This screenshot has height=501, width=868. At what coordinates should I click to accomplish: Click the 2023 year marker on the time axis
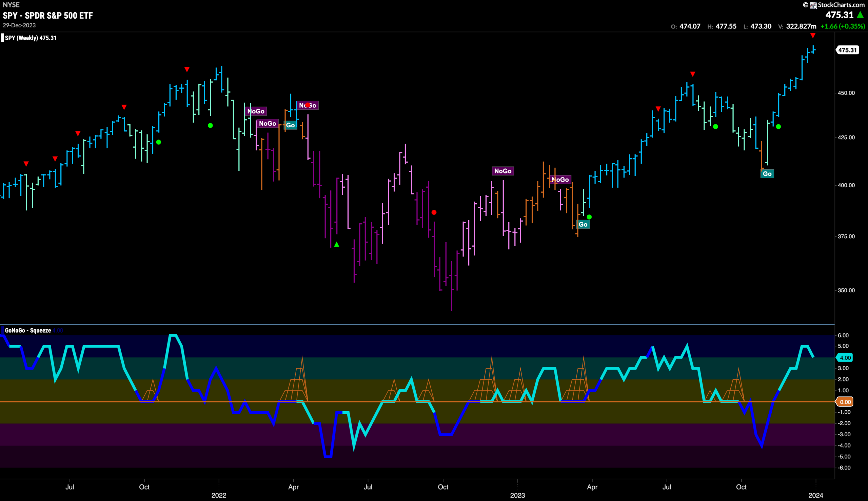tap(517, 495)
